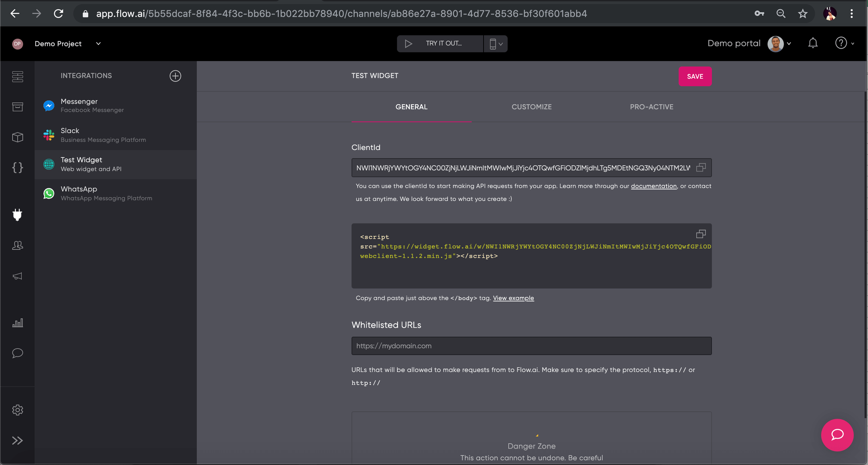Add a new integration with plus icon
Image resolution: width=868 pixels, height=465 pixels.
pos(176,76)
